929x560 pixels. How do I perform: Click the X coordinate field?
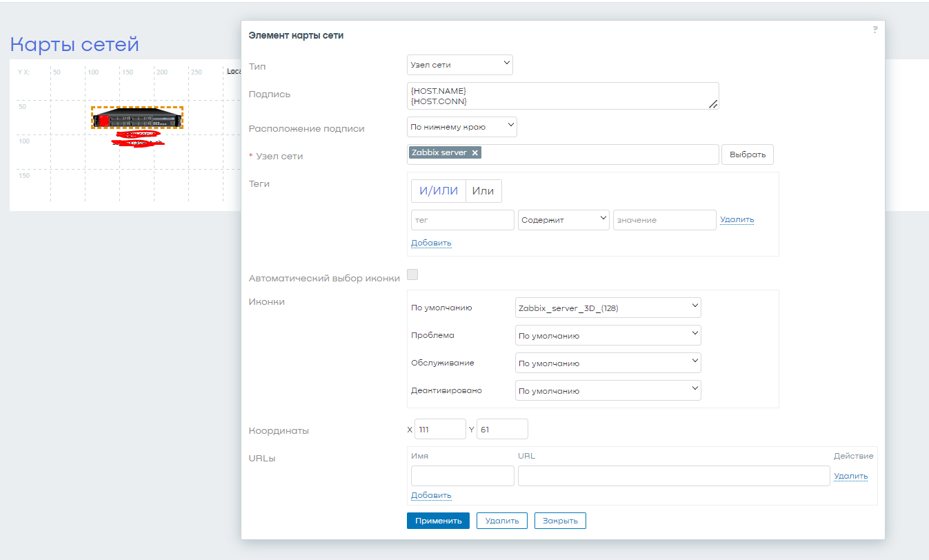click(x=440, y=429)
